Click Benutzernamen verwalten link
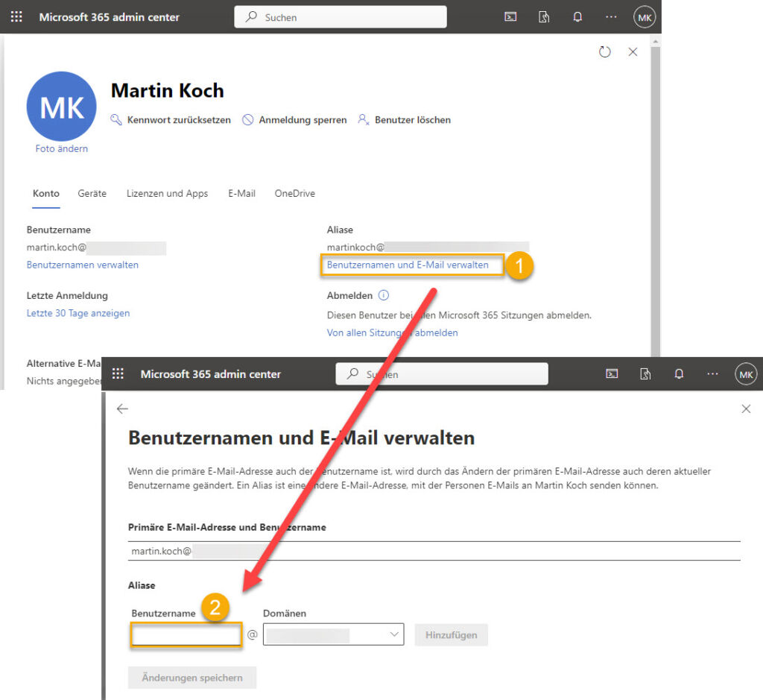Viewport: 763px width, 700px height. (83, 265)
